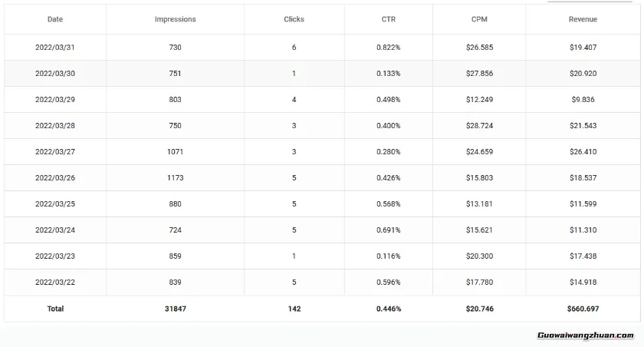Open the Guowaiwangzhuan.com watermark link
The width and height of the screenshot is (644, 347).
click(585, 335)
